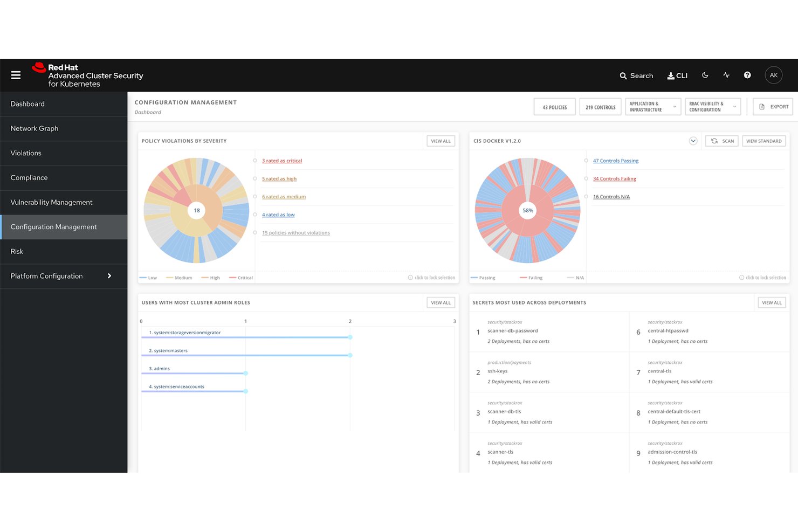
Task: Open Network Graph in sidebar
Action: 64,129
